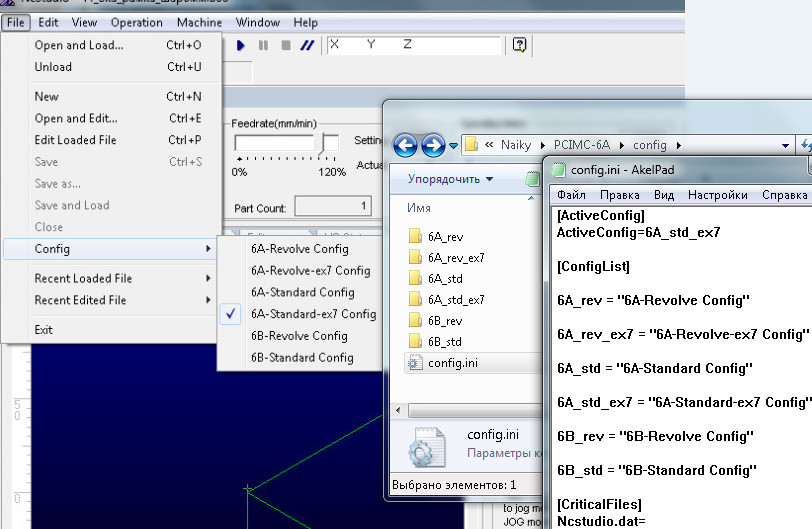Open the Edit menu

[x=48, y=23]
